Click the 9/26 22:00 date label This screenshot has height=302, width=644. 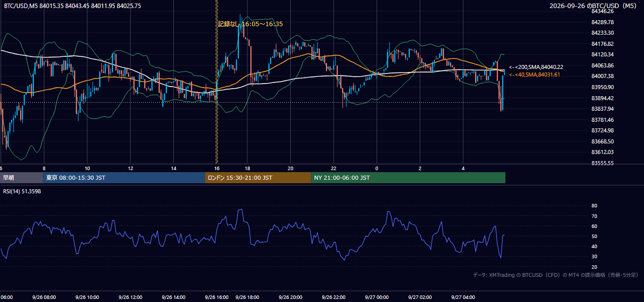coord(334,297)
